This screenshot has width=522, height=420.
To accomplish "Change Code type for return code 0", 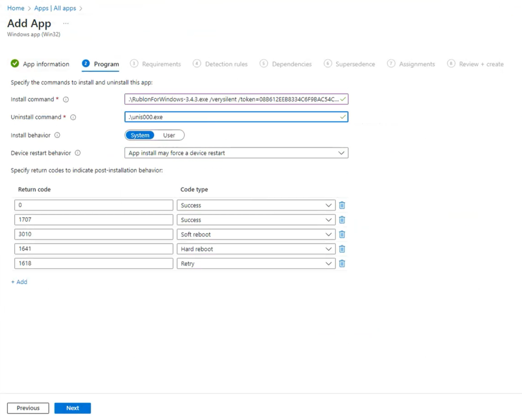I will (329, 205).
